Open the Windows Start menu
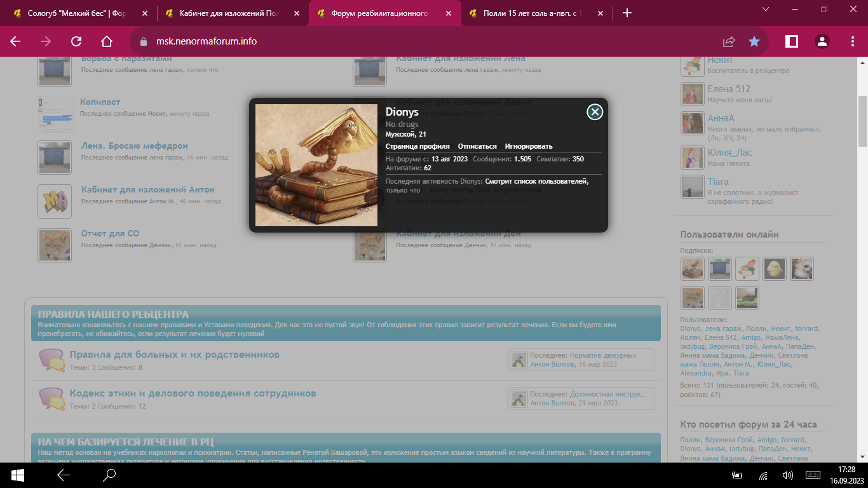The width and height of the screenshot is (868, 488). point(17,475)
